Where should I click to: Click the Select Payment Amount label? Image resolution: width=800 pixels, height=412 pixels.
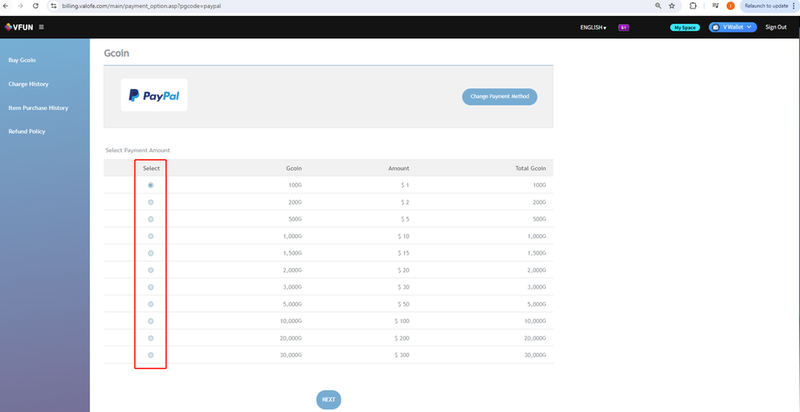(138, 150)
